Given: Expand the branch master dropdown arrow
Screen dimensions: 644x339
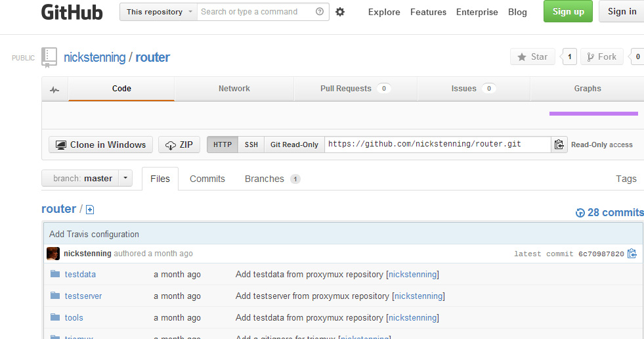Looking at the screenshot, I should point(125,178).
